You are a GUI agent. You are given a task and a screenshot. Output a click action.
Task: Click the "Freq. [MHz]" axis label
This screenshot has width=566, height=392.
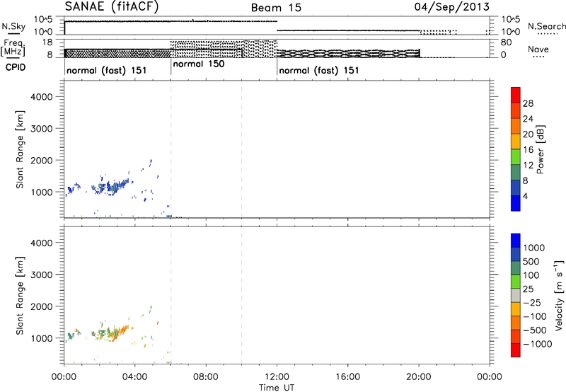tap(14, 47)
